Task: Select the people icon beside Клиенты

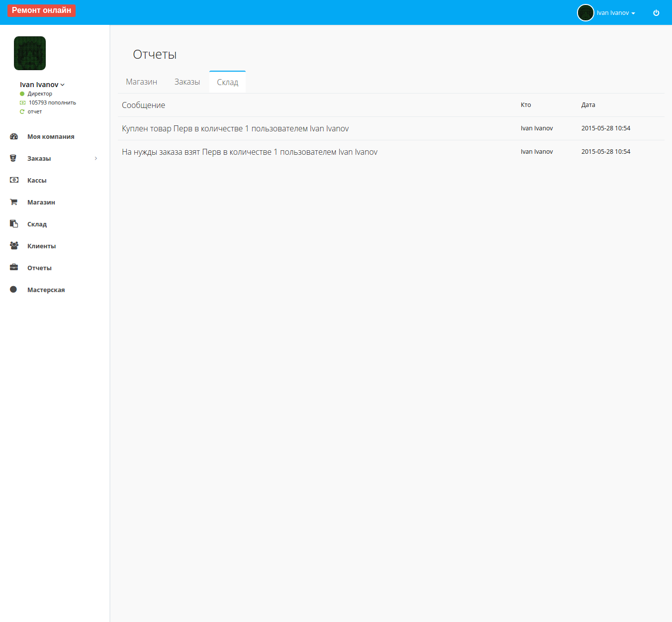Action: (x=14, y=246)
